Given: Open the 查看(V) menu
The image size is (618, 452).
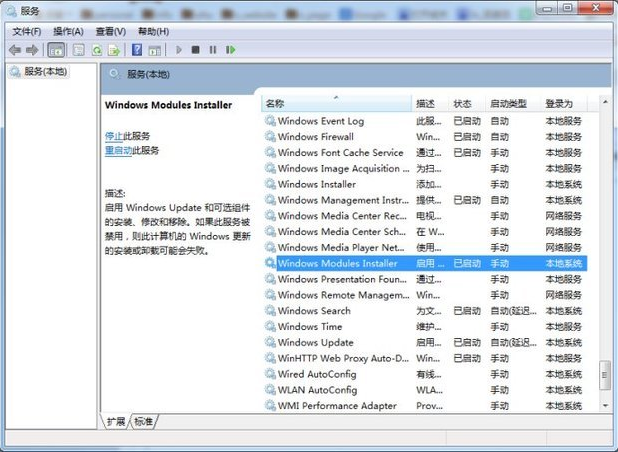Looking at the screenshot, I should [109, 31].
